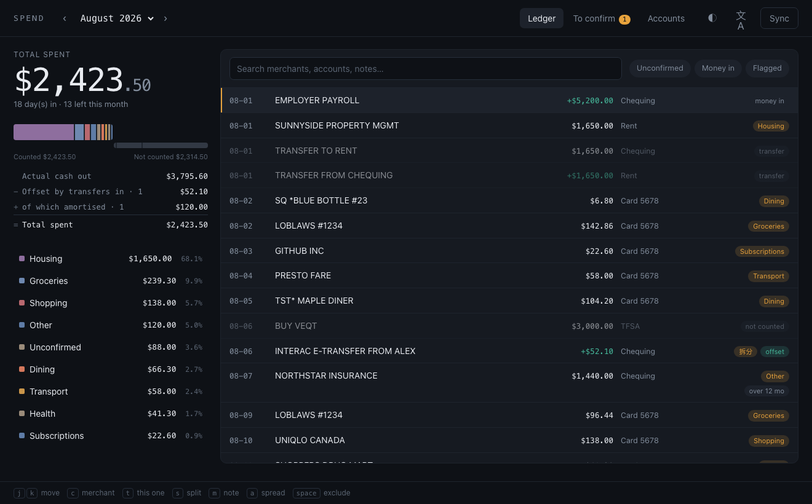Image resolution: width=812 pixels, height=504 pixels.
Task: Select the Shopping category in sidebar
Action: click(111, 303)
